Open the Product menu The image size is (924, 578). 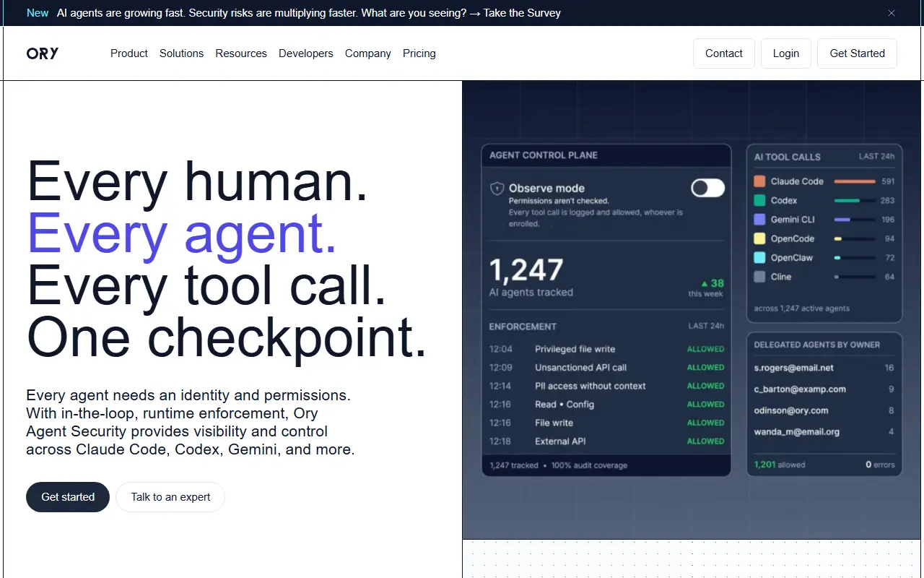click(x=129, y=53)
